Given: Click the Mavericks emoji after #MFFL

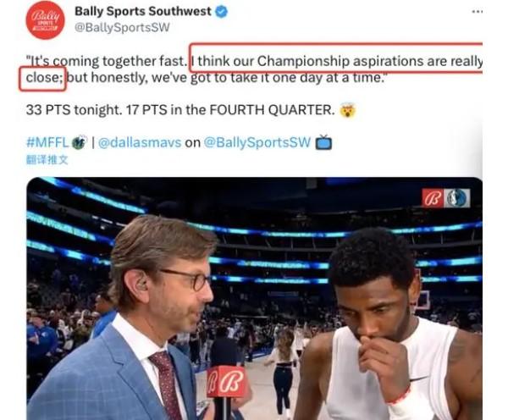Looking at the screenshot, I should click(x=79, y=142).
